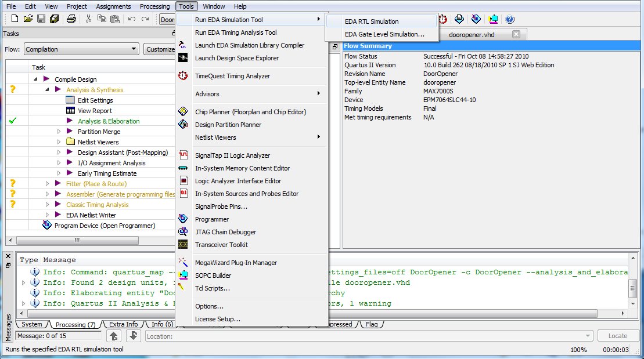Close the dooropener.vhd tab

(x=516, y=34)
